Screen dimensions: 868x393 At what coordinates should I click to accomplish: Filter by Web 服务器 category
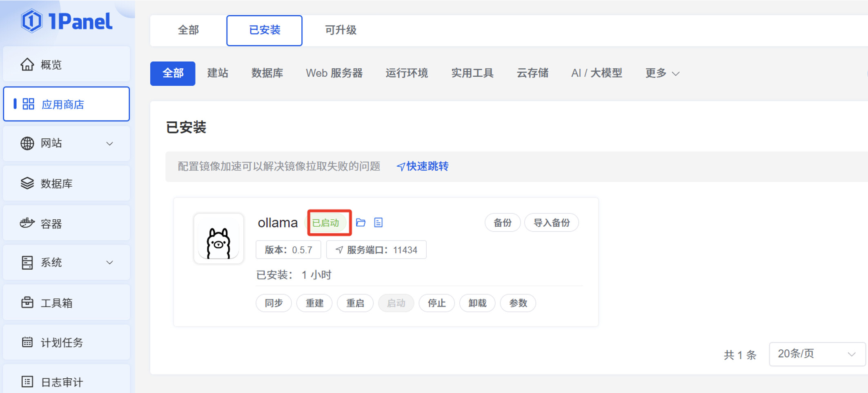[x=334, y=73]
